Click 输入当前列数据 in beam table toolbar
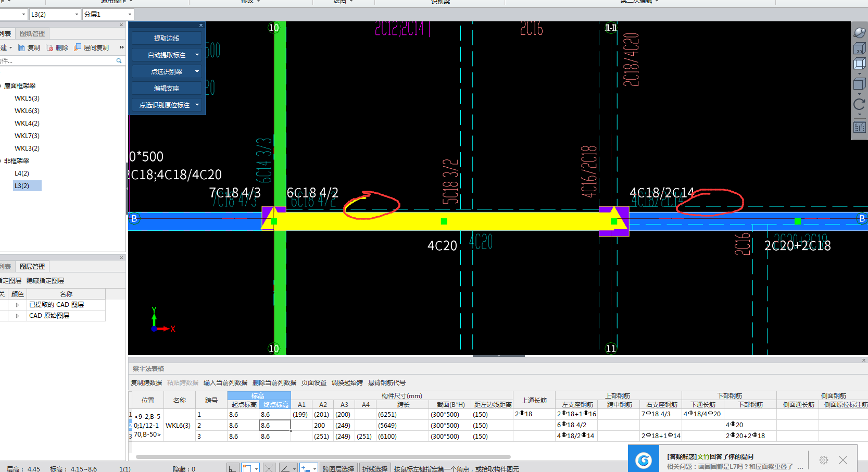 click(225, 382)
